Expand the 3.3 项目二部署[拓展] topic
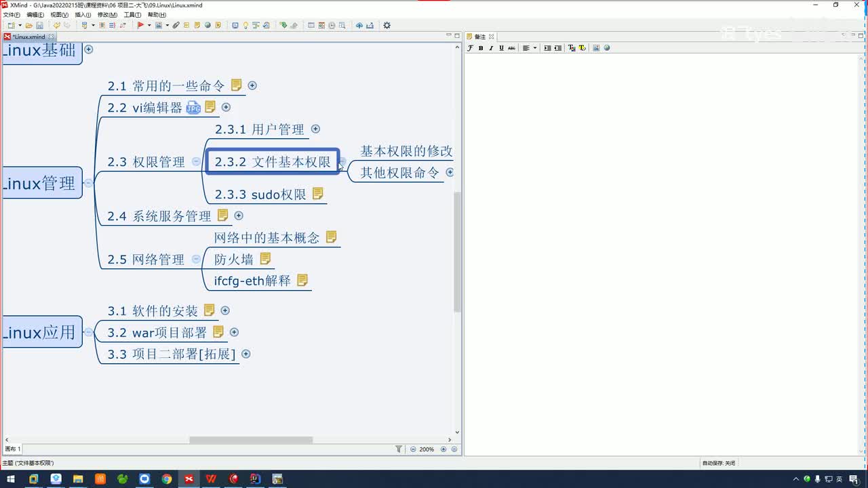Screen dimensions: 868x488 click(246, 354)
